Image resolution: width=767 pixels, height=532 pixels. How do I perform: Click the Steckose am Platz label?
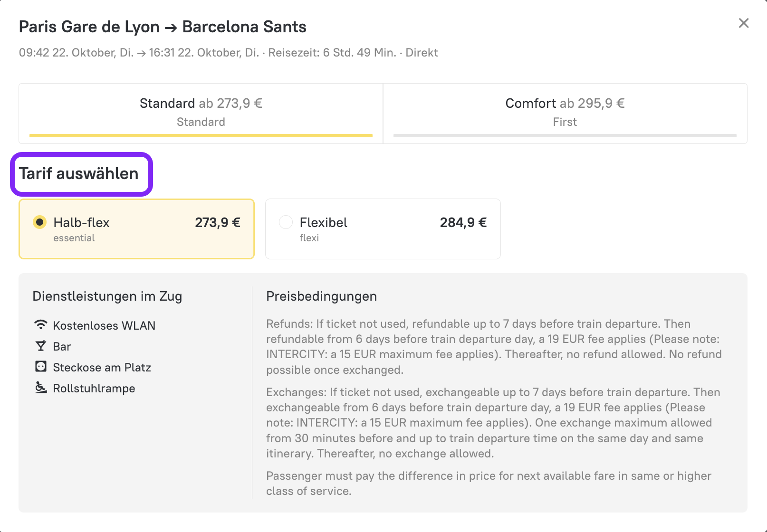tap(102, 367)
